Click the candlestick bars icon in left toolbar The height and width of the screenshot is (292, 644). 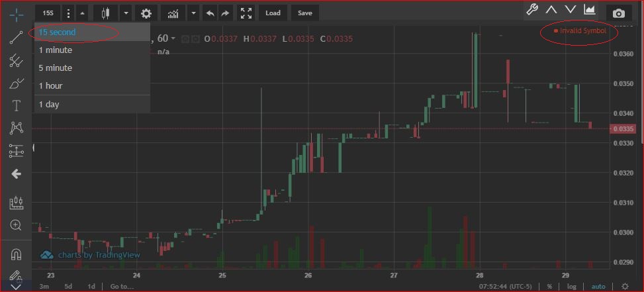(16, 202)
